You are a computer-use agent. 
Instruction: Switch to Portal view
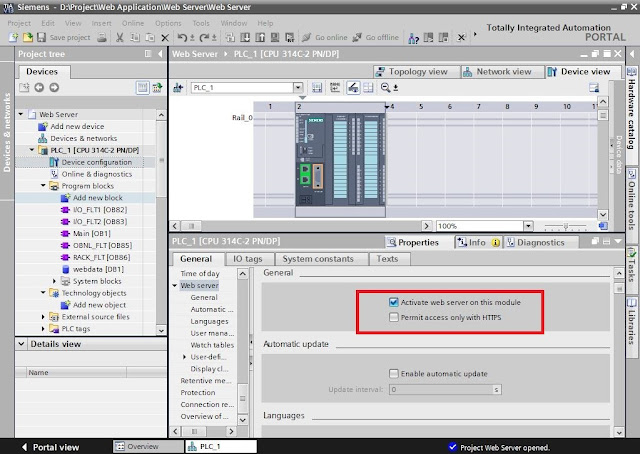click(x=50, y=447)
